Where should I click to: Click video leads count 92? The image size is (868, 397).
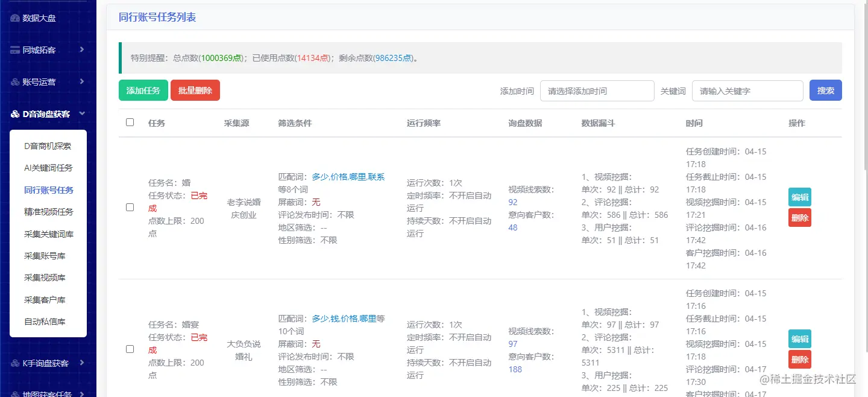point(513,203)
